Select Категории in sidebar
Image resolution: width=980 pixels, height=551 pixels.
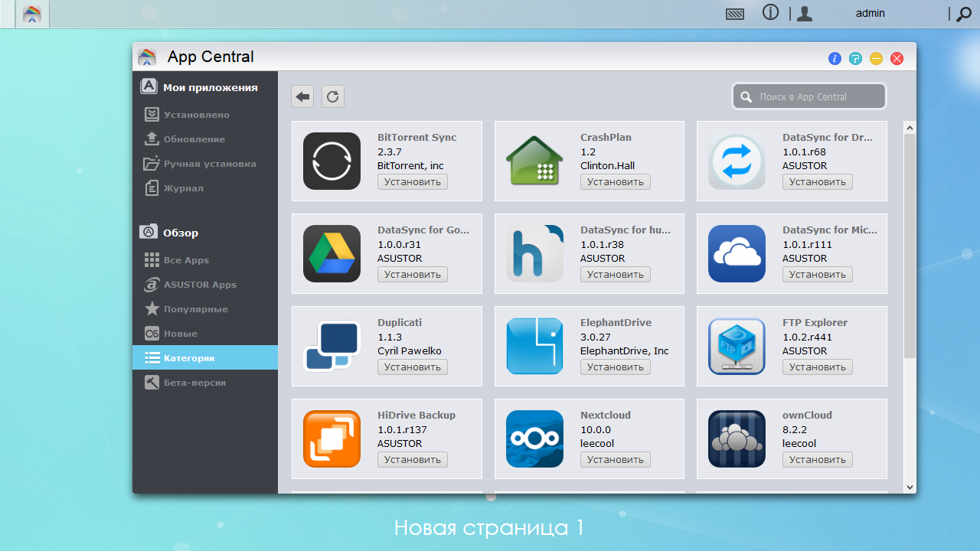(x=205, y=358)
